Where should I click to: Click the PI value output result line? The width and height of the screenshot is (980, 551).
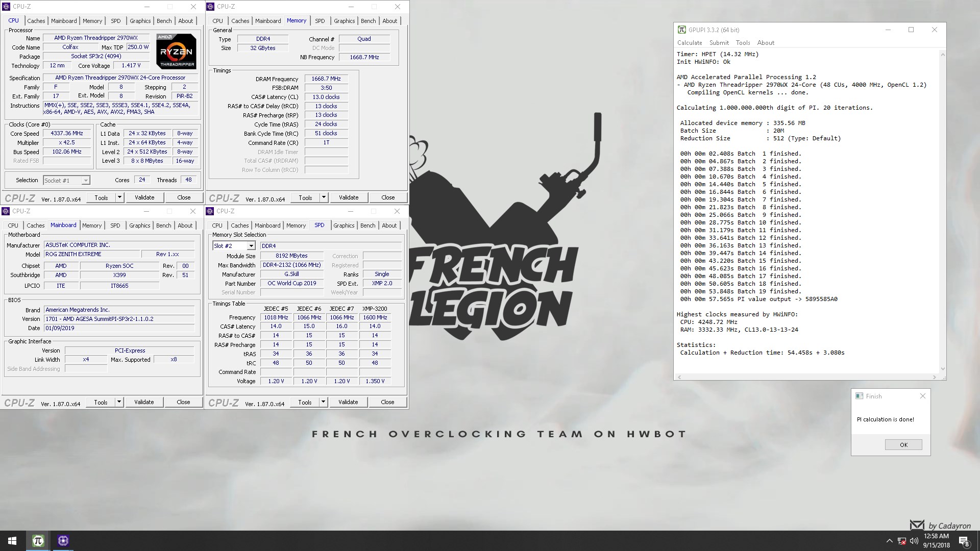tap(758, 299)
